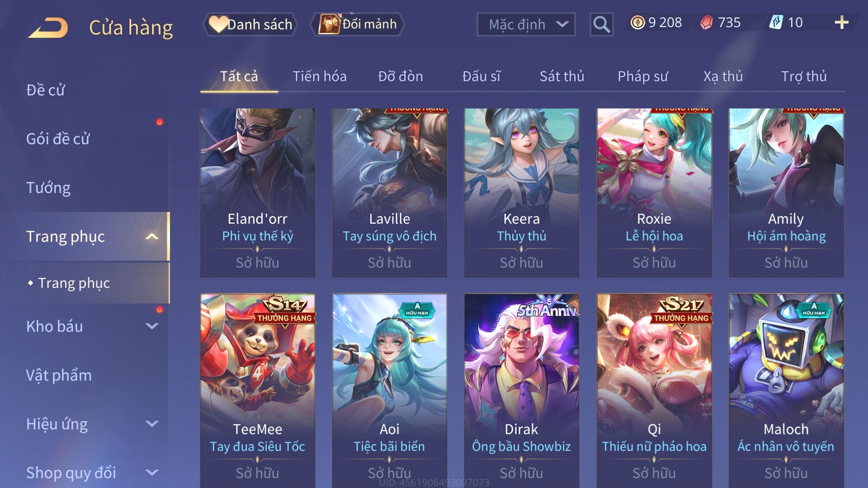This screenshot has height=488, width=868.
Task: Click the blue voucher currency icon
Action: coord(776,23)
